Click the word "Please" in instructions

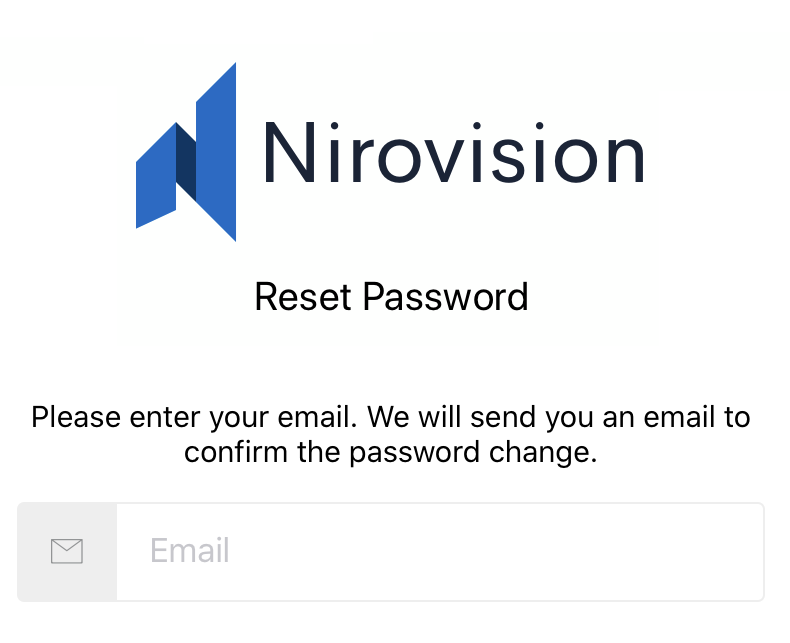tap(76, 416)
